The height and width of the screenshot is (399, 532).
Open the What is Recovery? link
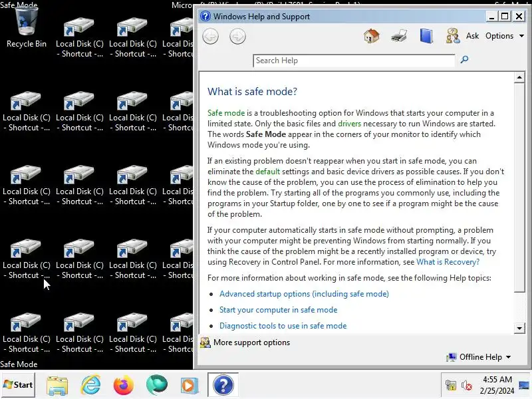pyautogui.click(x=448, y=262)
